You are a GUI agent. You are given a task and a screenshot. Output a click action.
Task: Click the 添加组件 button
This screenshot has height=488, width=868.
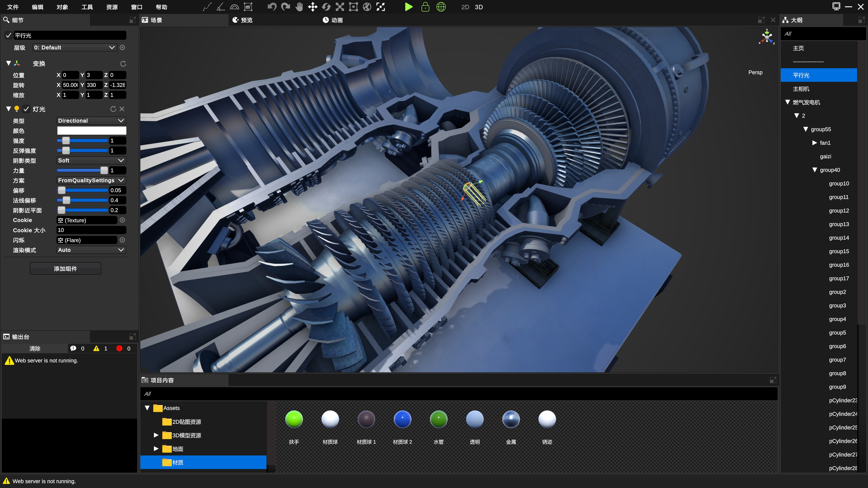coord(65,268)
